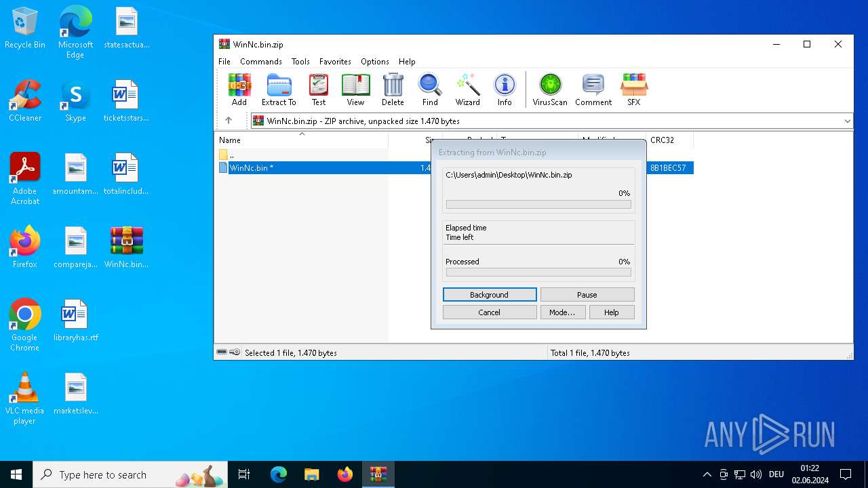Start VirusScan on the archive

[550, 90]
